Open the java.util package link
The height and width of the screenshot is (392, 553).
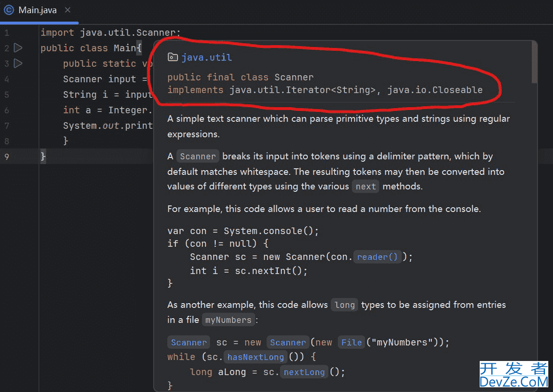[x=206, y=57]
